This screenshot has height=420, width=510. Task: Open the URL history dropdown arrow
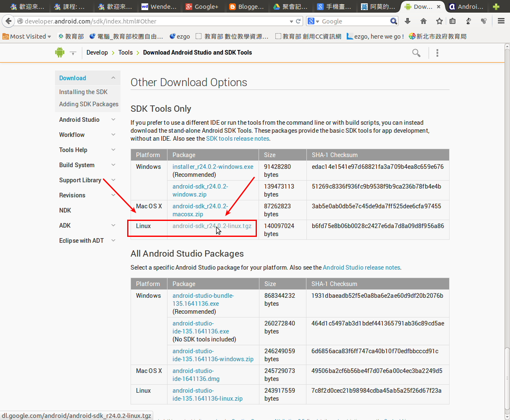[x=292, y=21]
